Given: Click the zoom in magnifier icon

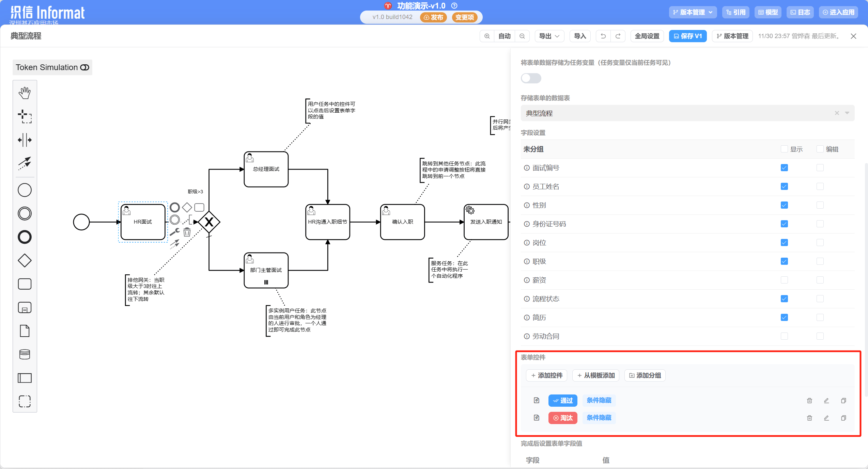Looking at the screenshot, I should pyautogui.click(x=487, y=36).
